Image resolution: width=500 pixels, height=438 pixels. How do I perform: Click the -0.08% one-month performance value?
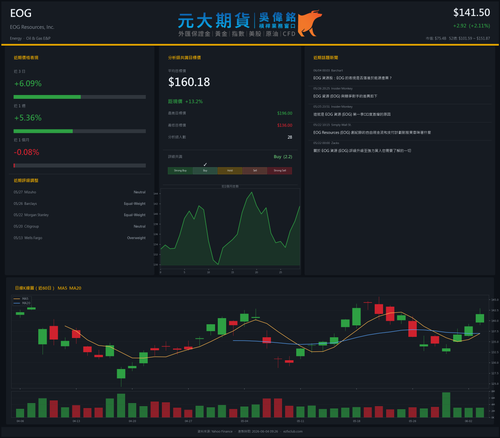point(26,152)
